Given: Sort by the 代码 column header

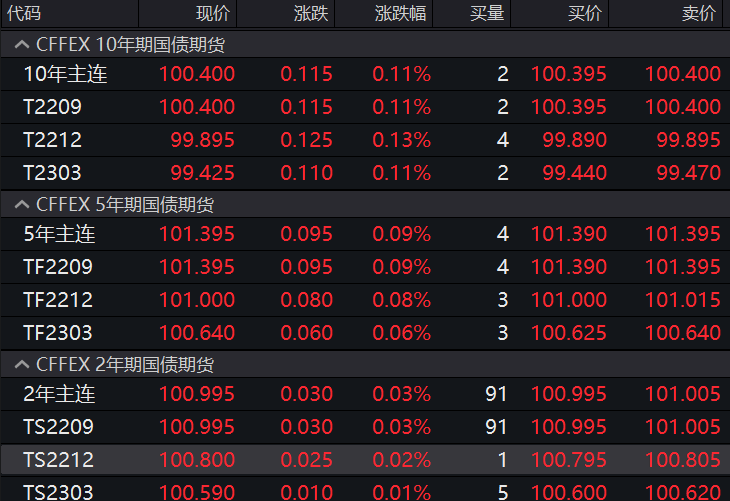Looking at the screenshot, I should coord(24,14).
